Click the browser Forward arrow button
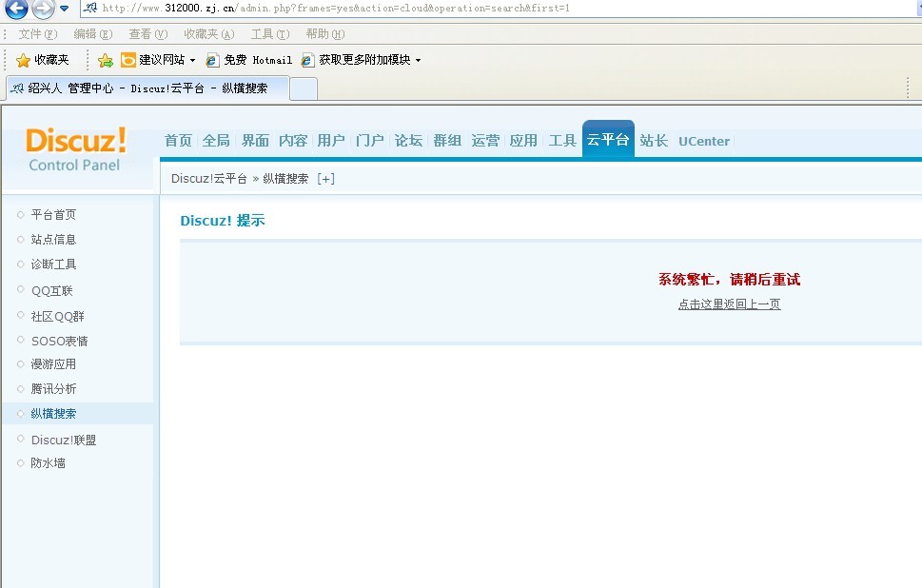922x588 pixels. click(43, 9)
